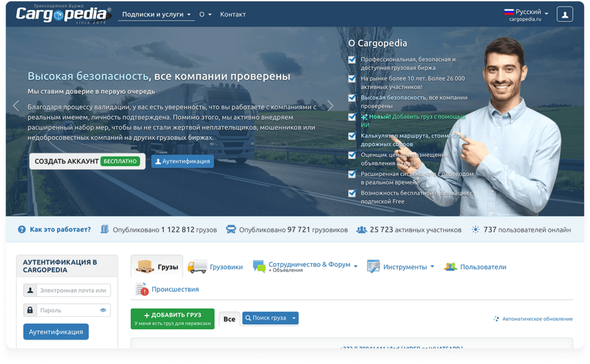Click the user account icon top right
590x364 pixels.
[564, 14]
